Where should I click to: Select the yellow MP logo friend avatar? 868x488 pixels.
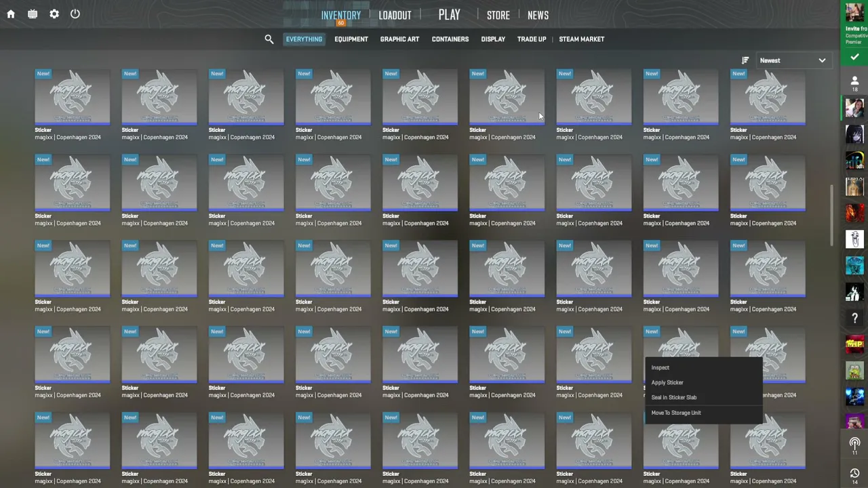(x=854, y=344)
